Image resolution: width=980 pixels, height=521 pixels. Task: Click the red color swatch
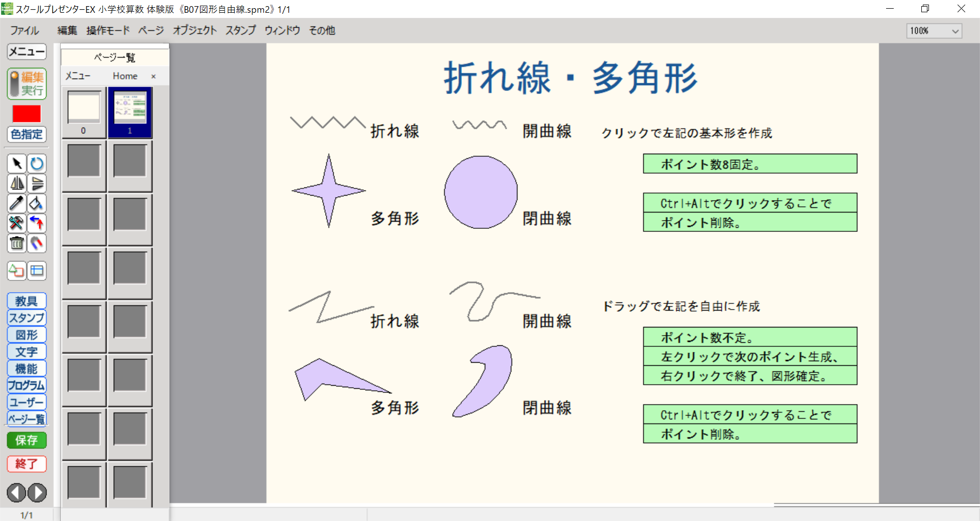coord(27,113)
